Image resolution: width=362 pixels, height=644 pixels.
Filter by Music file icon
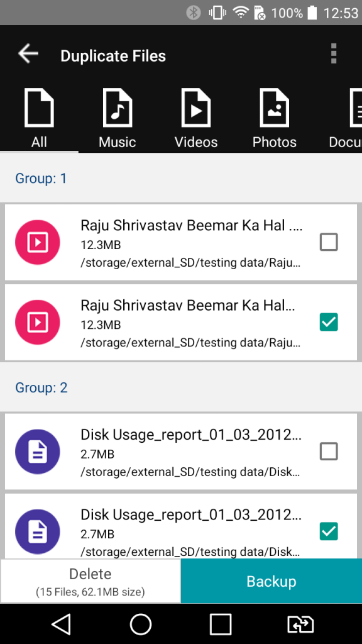[x=118, y=108]
